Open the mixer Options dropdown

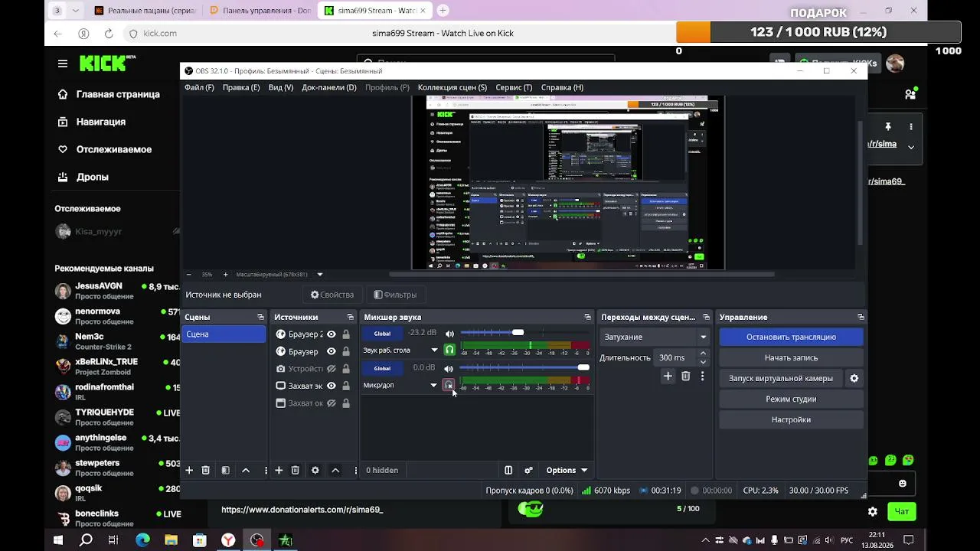click(x=567, y=470)
